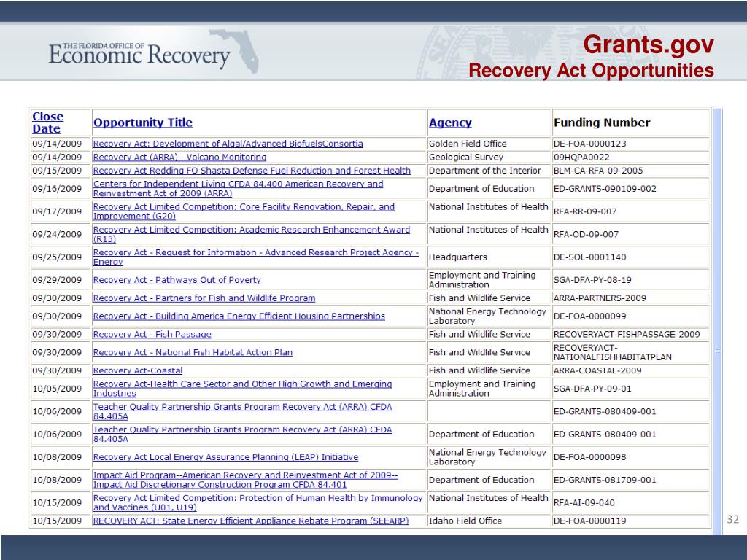Open Centers for Independent Living CFDA 84.400 link
The width and height of the screenshot is (747, 560).
tap(239, 189)
